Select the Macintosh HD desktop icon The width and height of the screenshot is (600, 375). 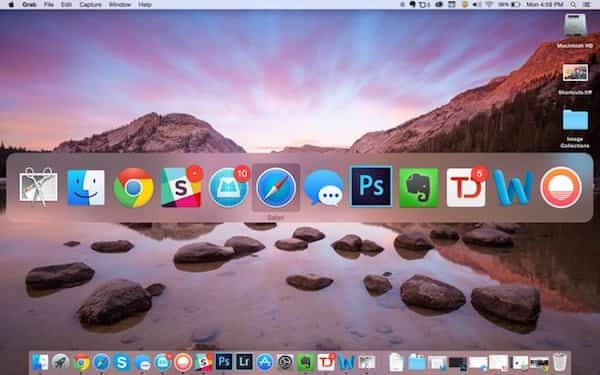575,31
